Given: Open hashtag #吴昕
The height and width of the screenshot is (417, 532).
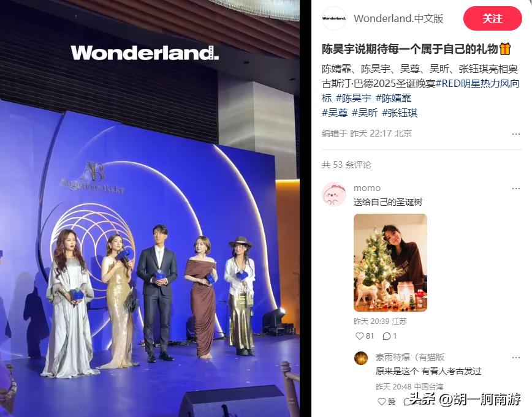Looking at the screenshot, I should (x=365, y=113).
